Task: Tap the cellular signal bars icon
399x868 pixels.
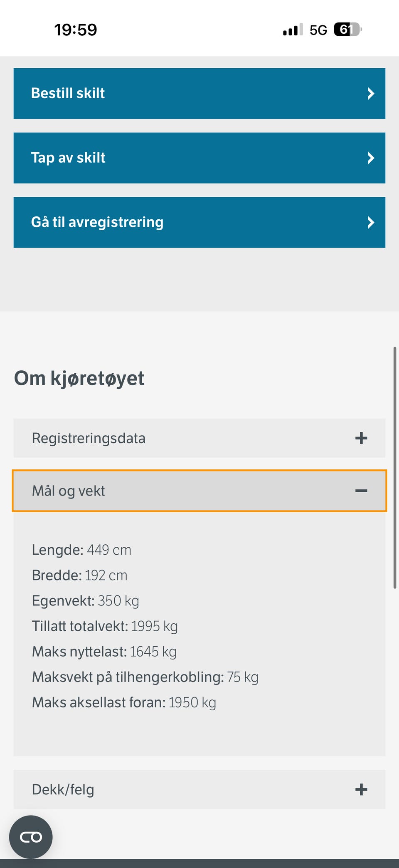Action: (x=293, y=30)
